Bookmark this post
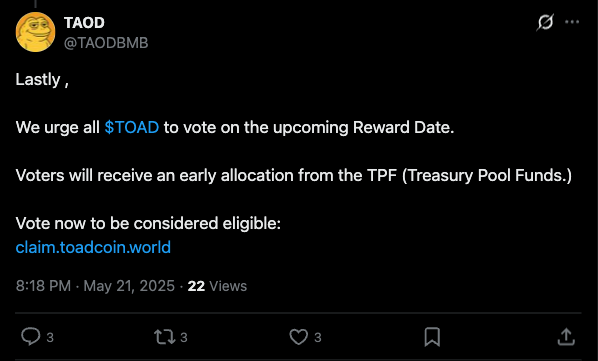This screenshot has height=361, width=598. [x=432, y=337]
